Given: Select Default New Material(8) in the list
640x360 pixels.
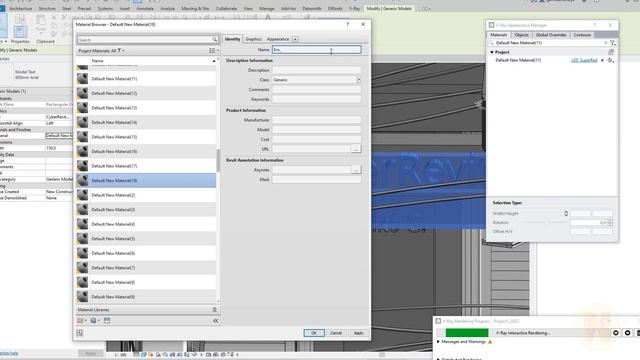Looking at the screenshot, I should pos(146,282).
